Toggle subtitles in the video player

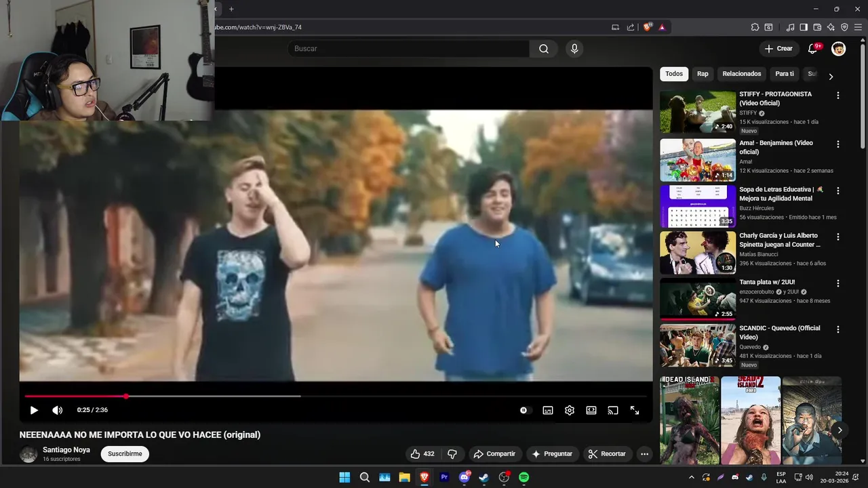tap(548, 410)
